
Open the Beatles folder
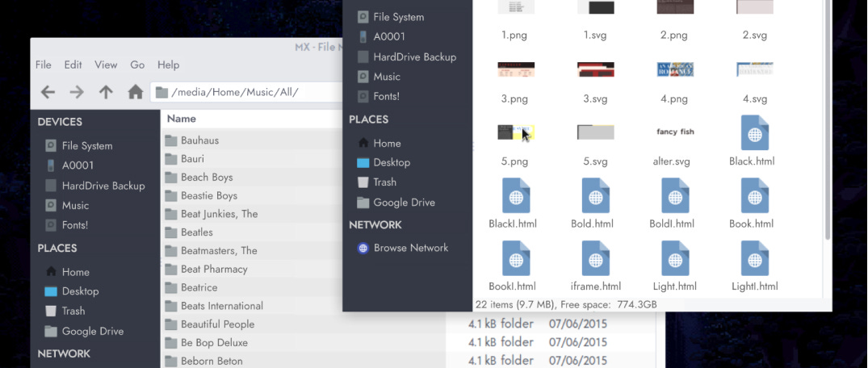[197, 232]
